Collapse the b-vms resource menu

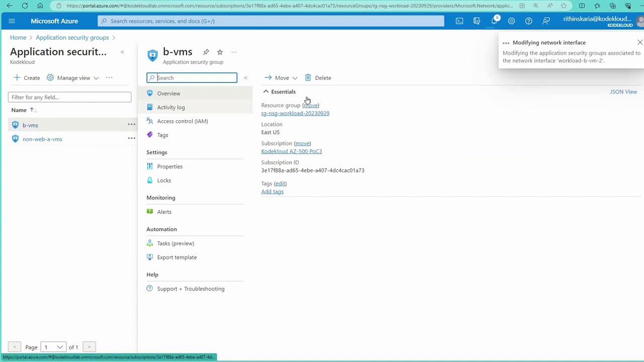[246, 78]
